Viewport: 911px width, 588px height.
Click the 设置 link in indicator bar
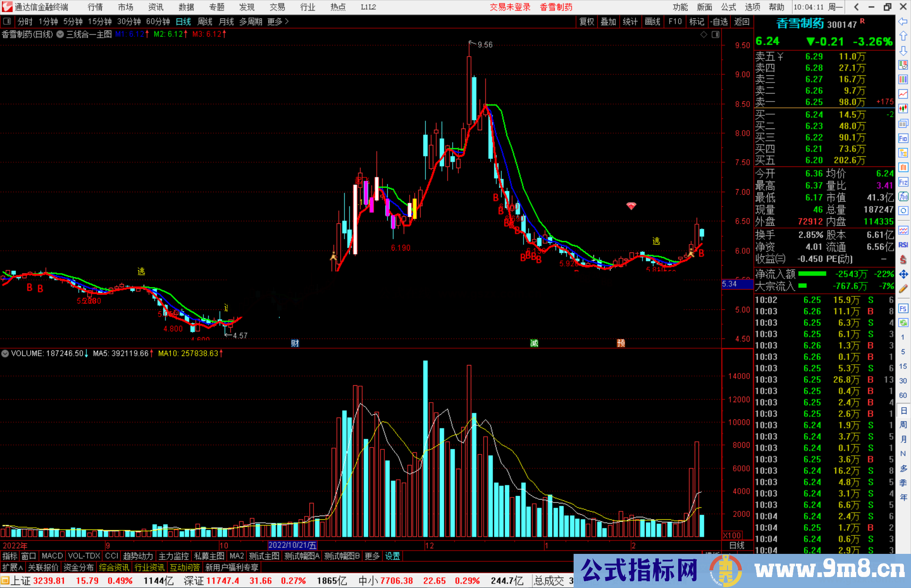point(392,556)
